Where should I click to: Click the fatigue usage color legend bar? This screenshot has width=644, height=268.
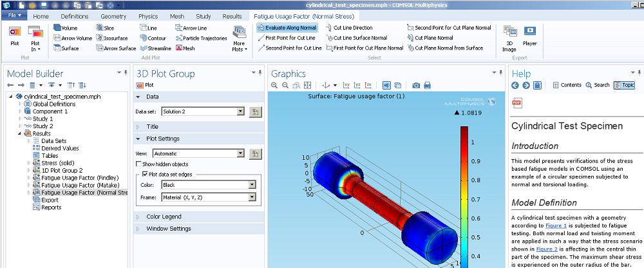[x=464, y=196]
